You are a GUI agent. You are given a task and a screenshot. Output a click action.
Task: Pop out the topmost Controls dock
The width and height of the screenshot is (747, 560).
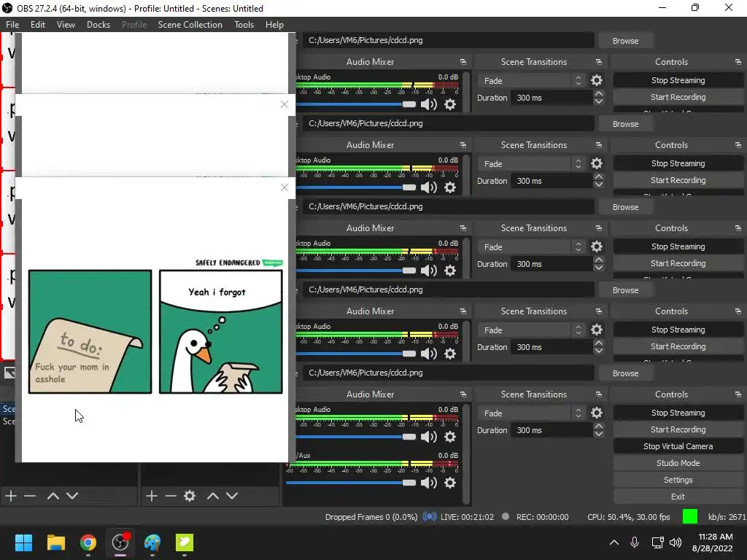(738, 62)
